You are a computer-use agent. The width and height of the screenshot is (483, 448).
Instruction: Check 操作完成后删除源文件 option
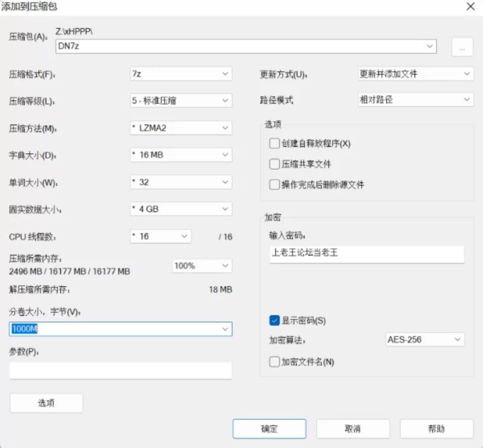click(x=274, y=185)
